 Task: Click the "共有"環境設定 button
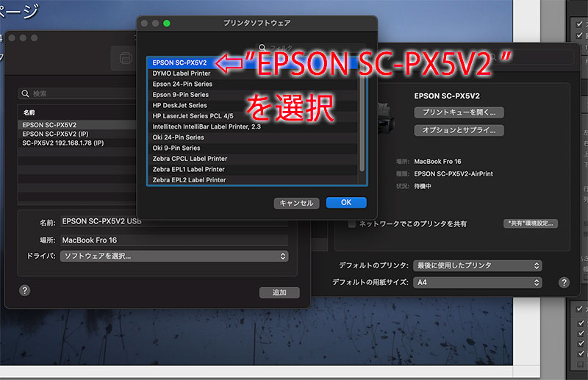[x=531, y=223]
